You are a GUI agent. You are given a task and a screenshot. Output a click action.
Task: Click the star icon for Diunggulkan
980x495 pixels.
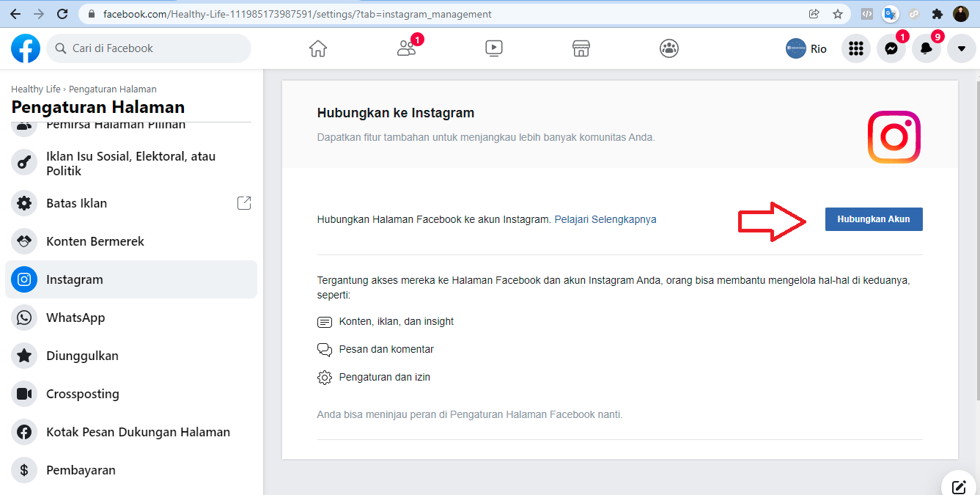point(24,356)
